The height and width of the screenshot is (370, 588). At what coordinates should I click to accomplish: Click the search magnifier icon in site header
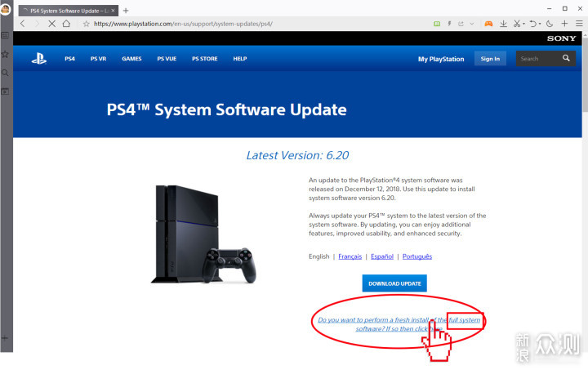566,58
